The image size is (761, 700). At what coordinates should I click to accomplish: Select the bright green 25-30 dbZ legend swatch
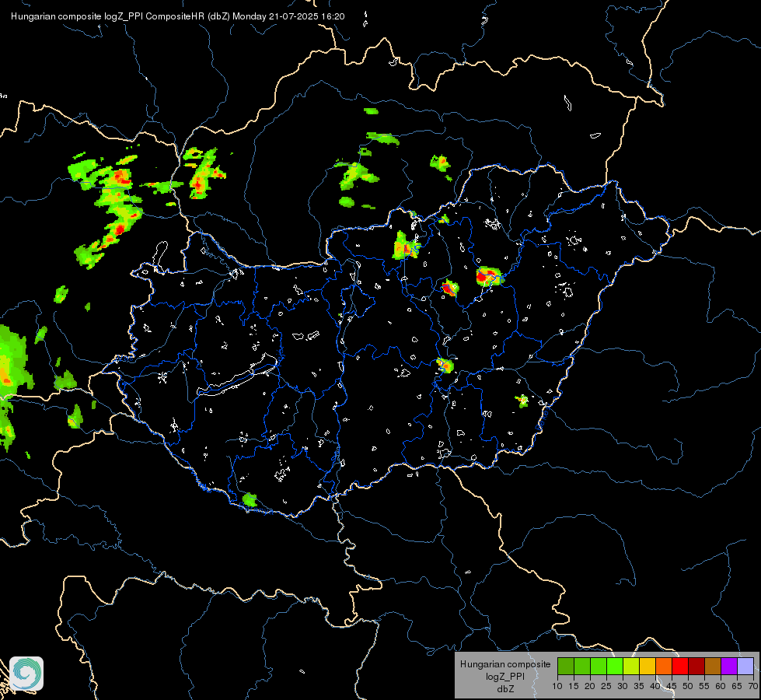coord(614,666)
